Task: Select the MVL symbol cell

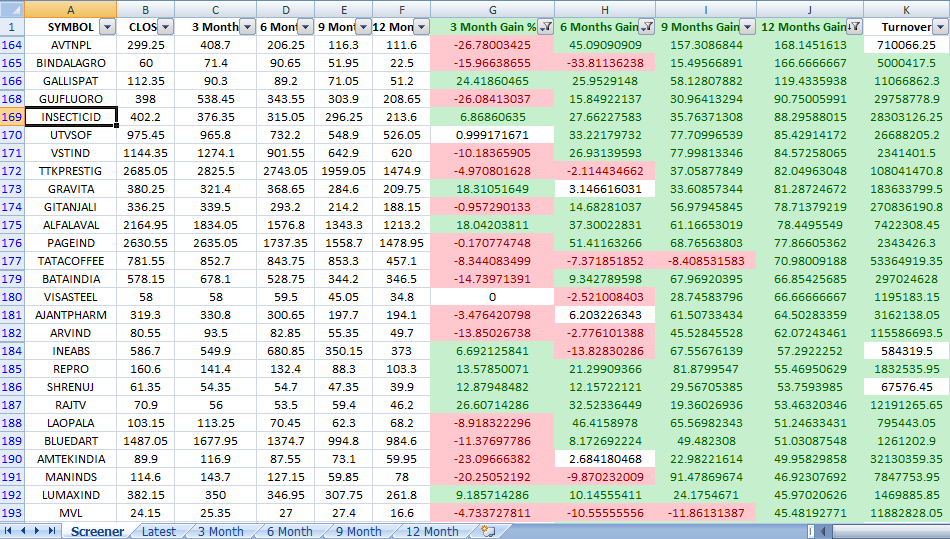Action: click(70, 513)
